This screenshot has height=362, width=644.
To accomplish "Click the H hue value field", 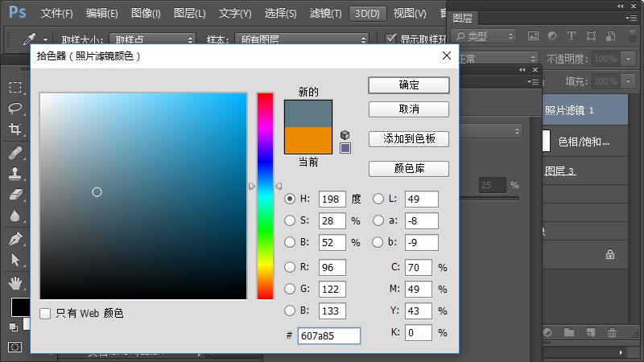I will [332, 199].
